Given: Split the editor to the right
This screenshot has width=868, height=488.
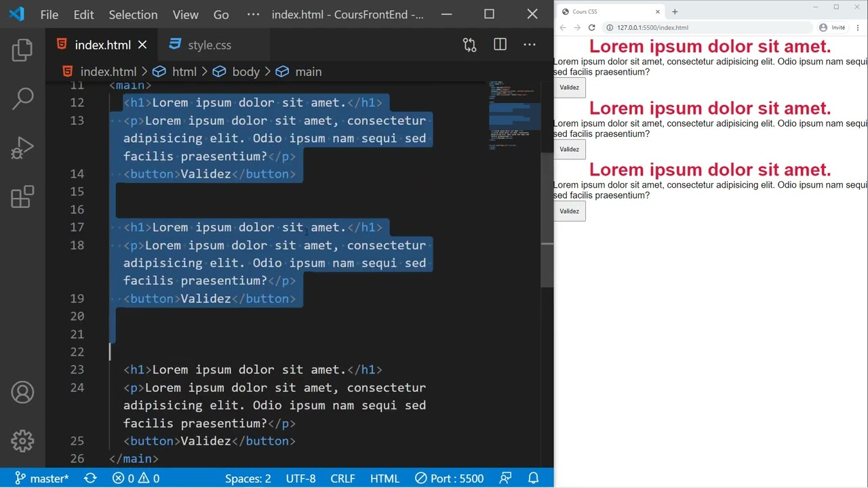Looking at the screenshot, I should [x=500, y=45].
